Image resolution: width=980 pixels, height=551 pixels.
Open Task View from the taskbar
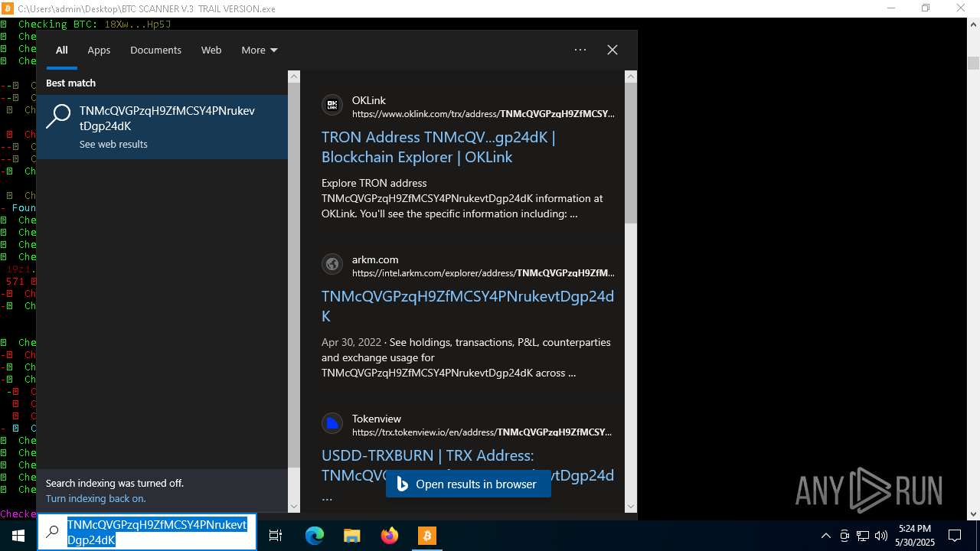276,536
